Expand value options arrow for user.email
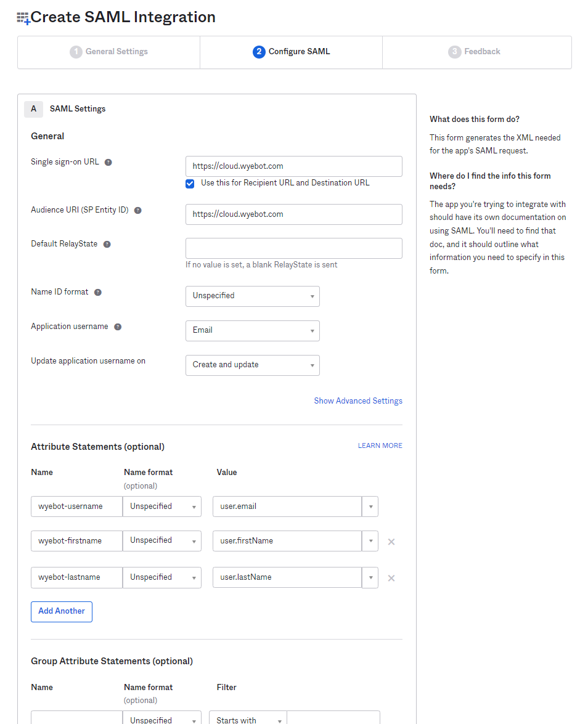 (370, 506)
